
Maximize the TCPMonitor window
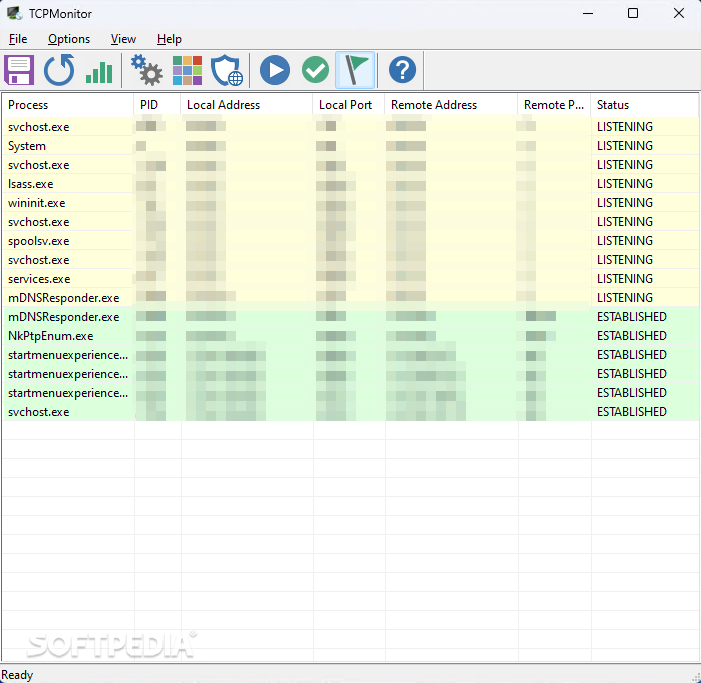[633, 13]
